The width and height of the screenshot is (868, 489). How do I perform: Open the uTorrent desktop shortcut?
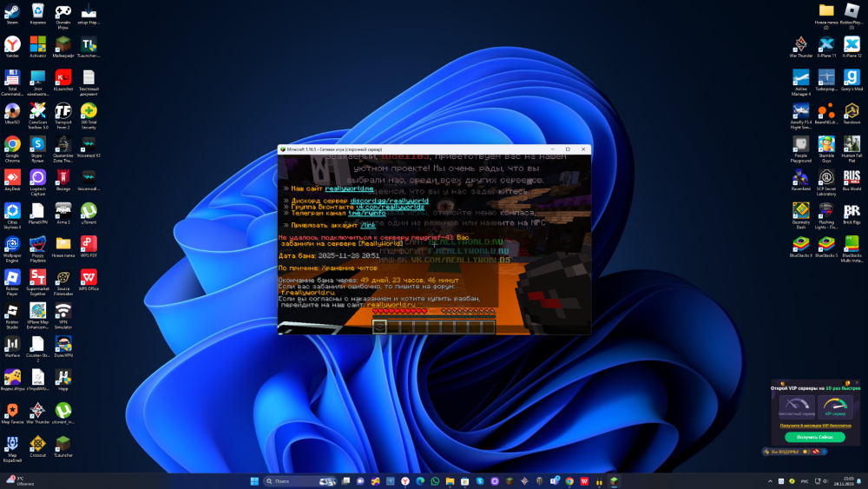[x=89, y=213]
